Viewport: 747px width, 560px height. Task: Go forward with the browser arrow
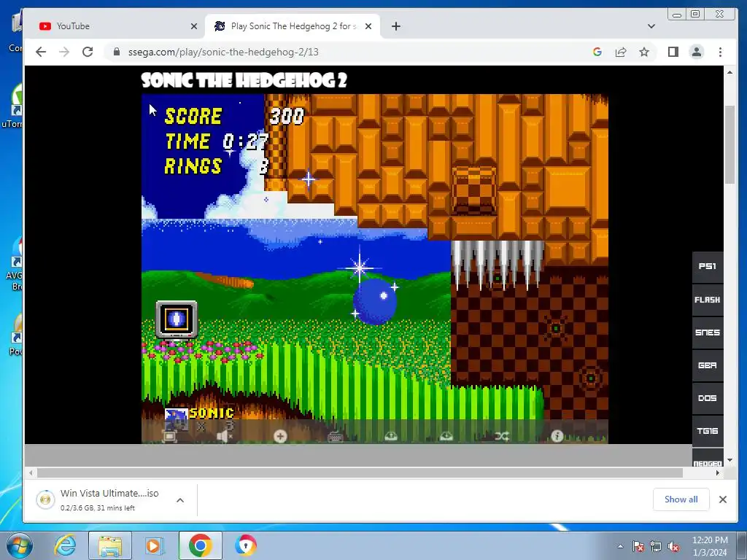tap(64, 52)
